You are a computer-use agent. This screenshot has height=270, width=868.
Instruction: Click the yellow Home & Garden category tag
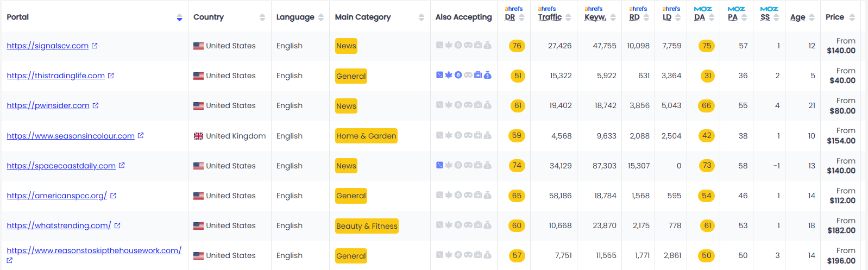(x=366, y=136)
